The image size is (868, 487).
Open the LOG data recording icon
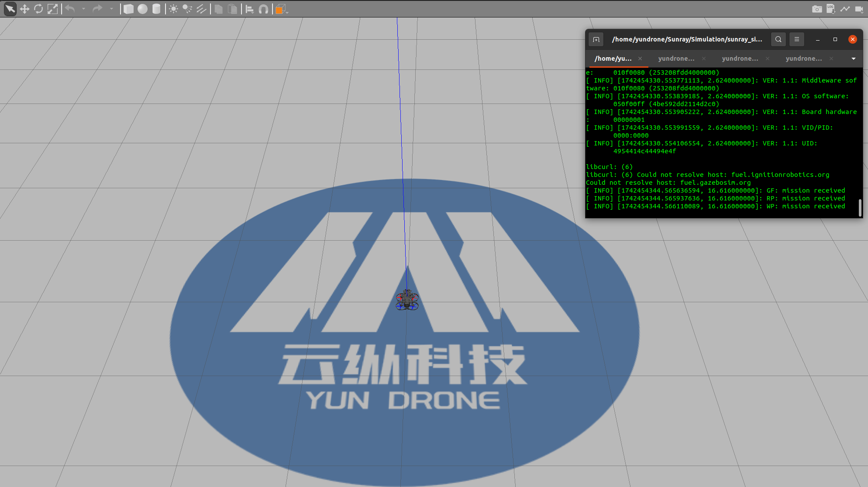click(831, 9)
